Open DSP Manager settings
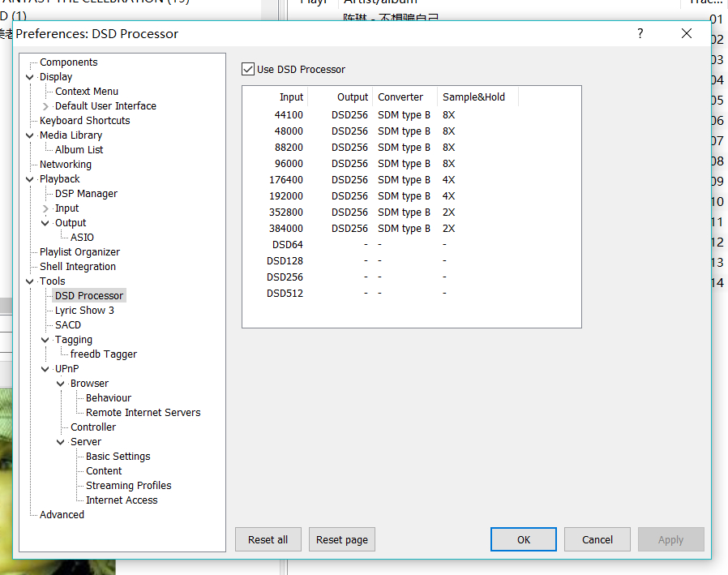The height and width of the screenshot is (575, 728). (x=86, y=194)
